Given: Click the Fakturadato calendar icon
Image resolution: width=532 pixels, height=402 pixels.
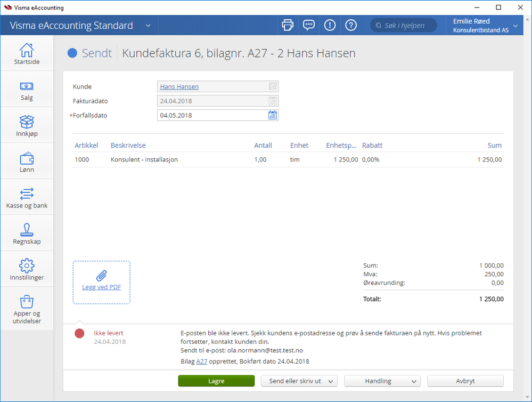Looking at the screenshot, I should coord(273,101).
